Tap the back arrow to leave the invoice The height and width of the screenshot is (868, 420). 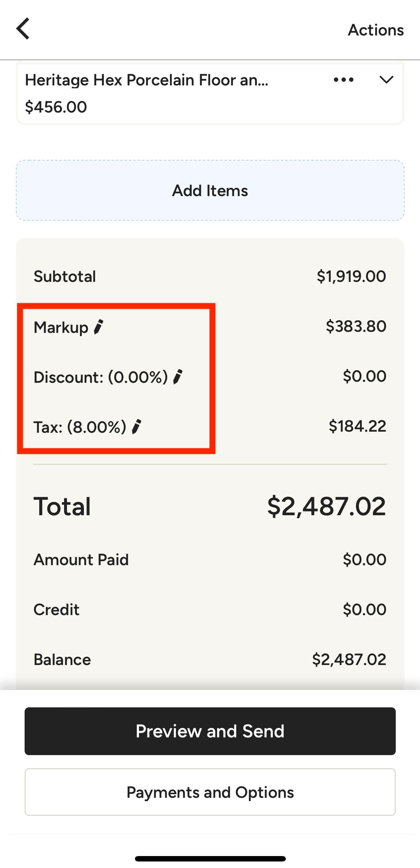tap(23, 29)
